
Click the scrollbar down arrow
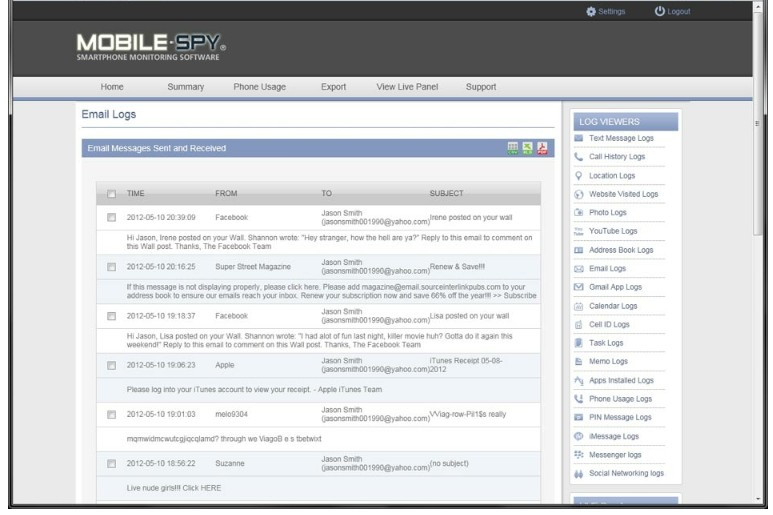coord(758,499)
